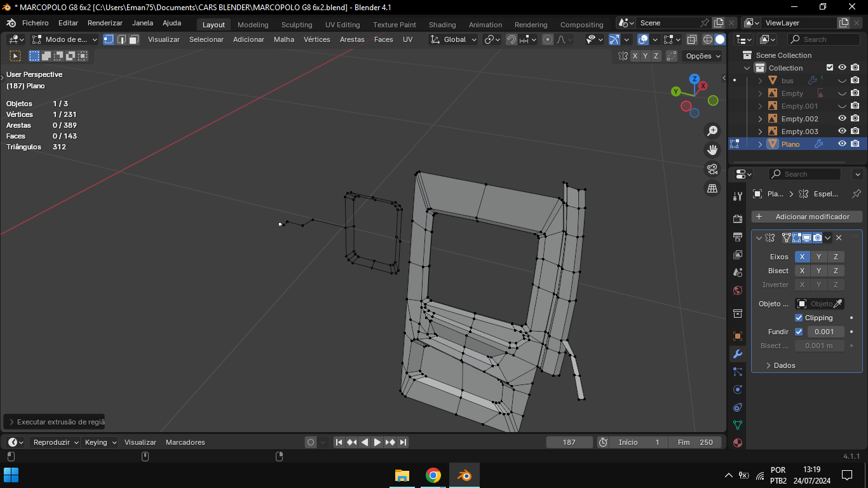Open Global transform orientation dropdown
The height and width of the screenshot is (488, 868).
point(453,39)
